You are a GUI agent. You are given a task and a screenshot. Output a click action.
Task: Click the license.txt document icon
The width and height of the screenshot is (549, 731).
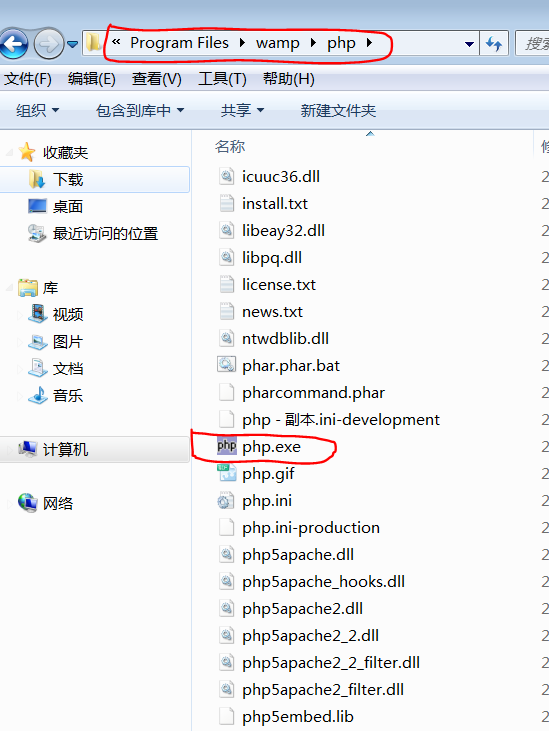(x=226, y=284)
